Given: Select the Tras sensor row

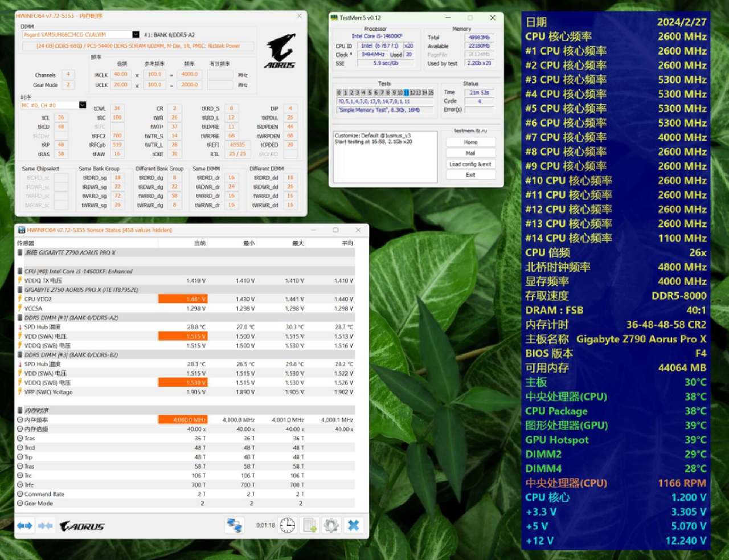Looking at the screenshot, I should (x=186, y=466).
